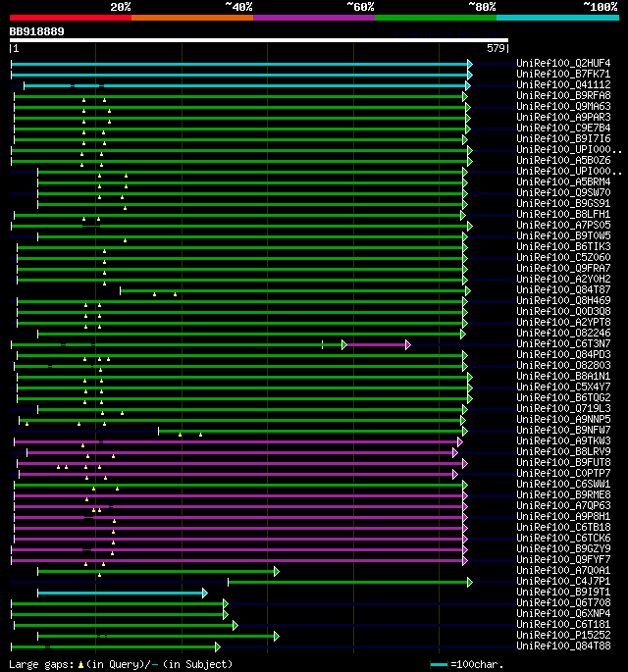Click the UniRef100_B6TQG2 label

[563, 397]
